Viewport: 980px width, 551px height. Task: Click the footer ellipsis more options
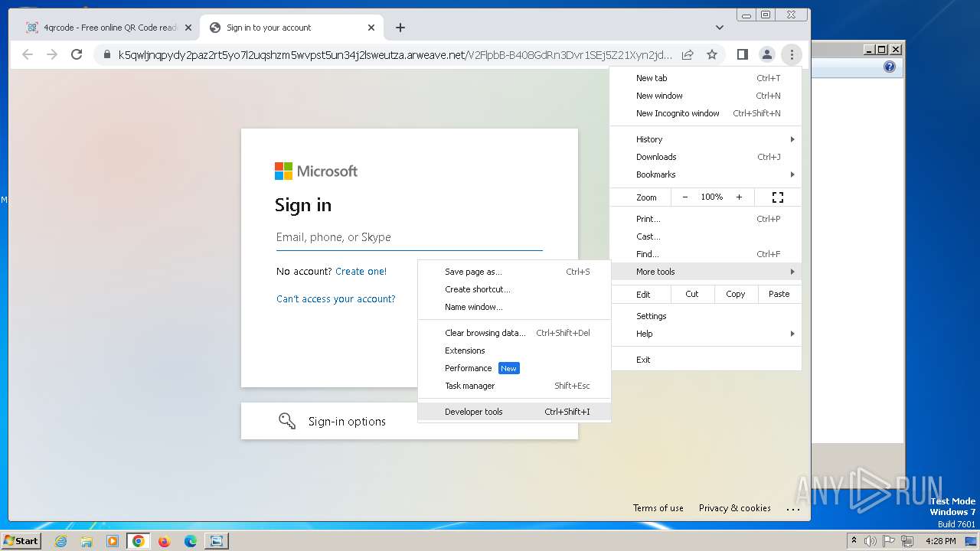point(793,509)
